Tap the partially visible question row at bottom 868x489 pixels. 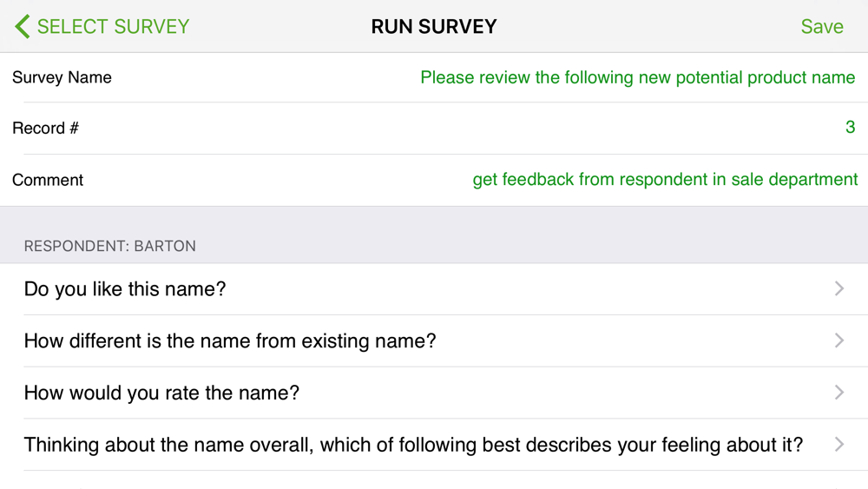point(434,480)
